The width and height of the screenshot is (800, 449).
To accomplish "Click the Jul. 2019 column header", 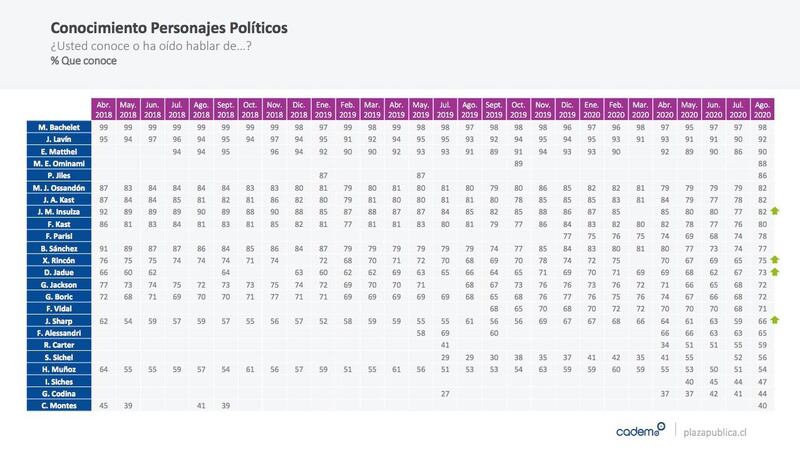I will 445,109.
